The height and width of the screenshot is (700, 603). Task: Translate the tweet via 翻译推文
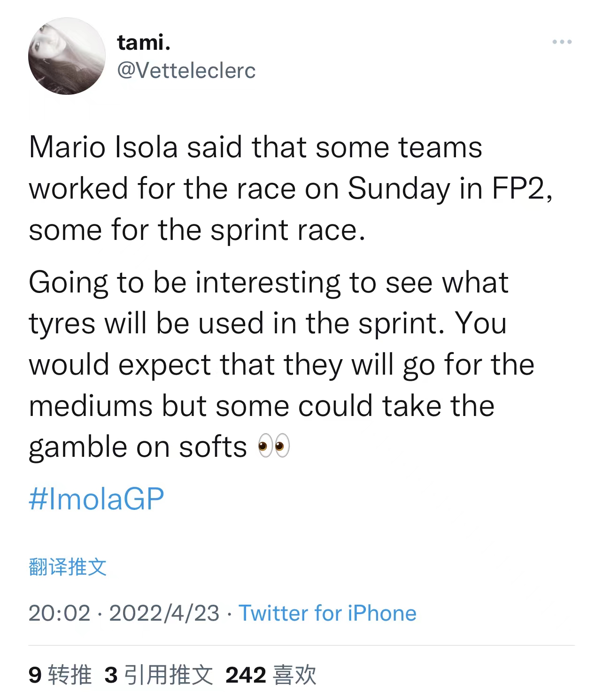click(x=68, y=567)
